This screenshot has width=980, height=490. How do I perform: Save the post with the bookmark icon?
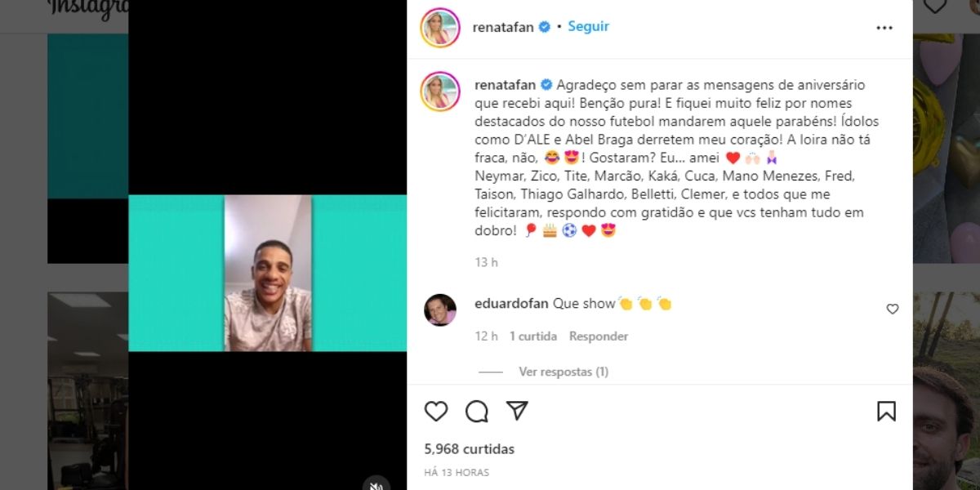(x=886, y=411)
